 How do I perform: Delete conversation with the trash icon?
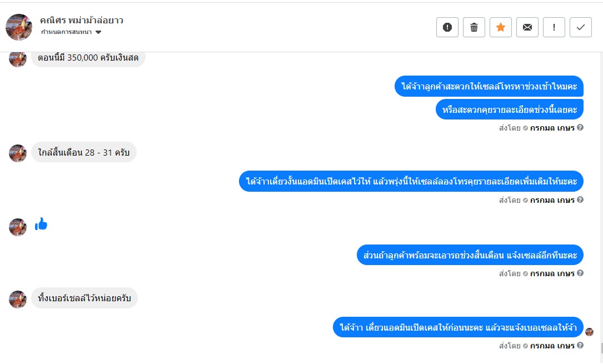pos(474,27)
